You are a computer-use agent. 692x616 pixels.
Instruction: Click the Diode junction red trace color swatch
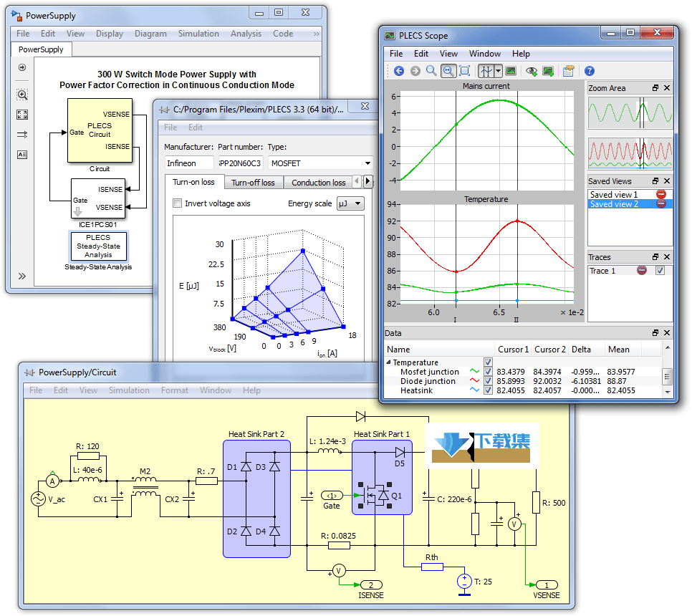pyautogui.click(x=474, y=381)
